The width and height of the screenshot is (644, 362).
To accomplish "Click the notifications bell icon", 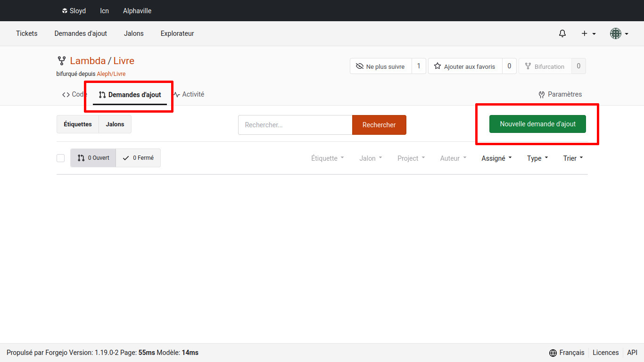I will click(x=562, y=33).
